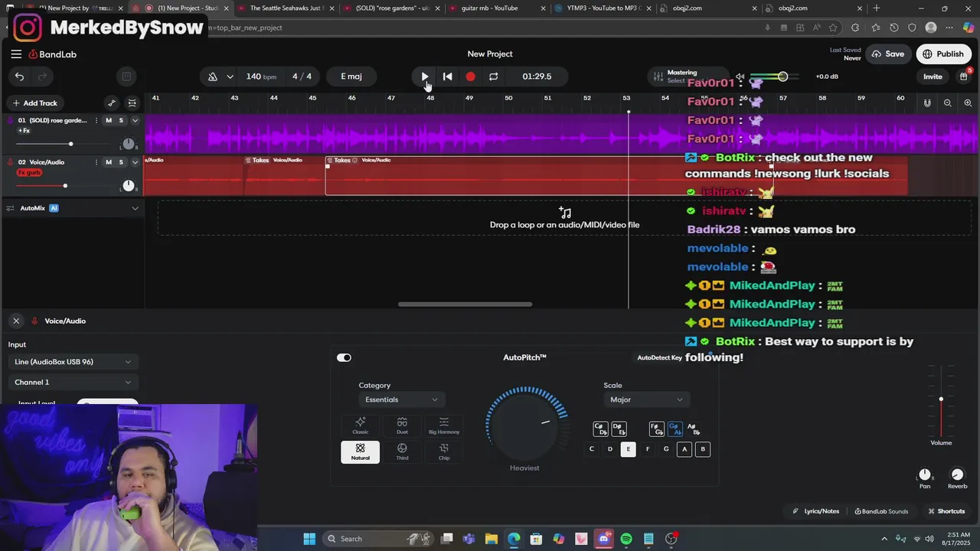Toggle the metronome icon
Viewport: 980px width, 551px height.
coord(213,77)
